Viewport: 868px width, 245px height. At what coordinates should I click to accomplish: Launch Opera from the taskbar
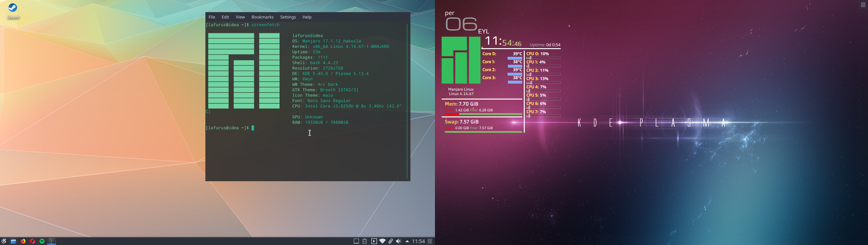tap(32, 241)
